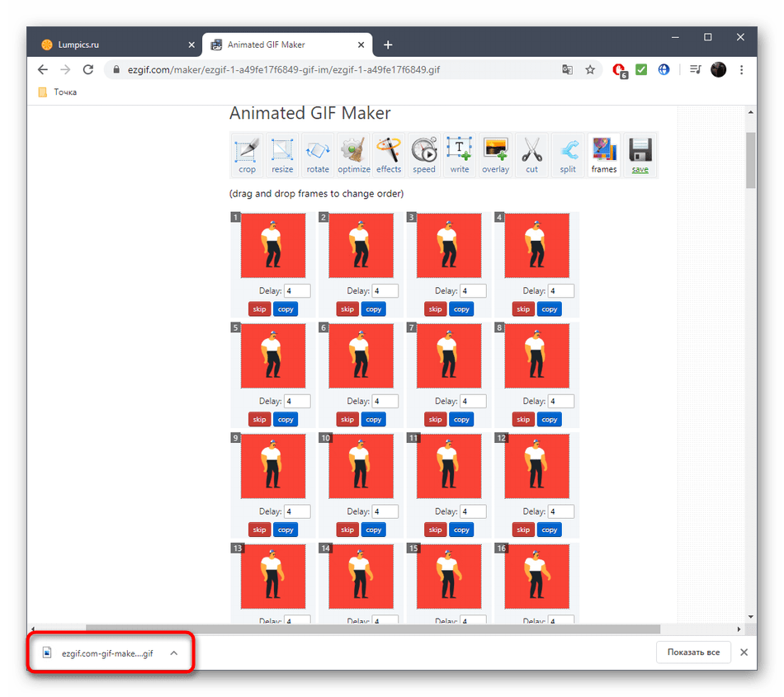This screenshot has width=784, height=697.
Task: Open the profile avatar menu
Action: [719, 69]
